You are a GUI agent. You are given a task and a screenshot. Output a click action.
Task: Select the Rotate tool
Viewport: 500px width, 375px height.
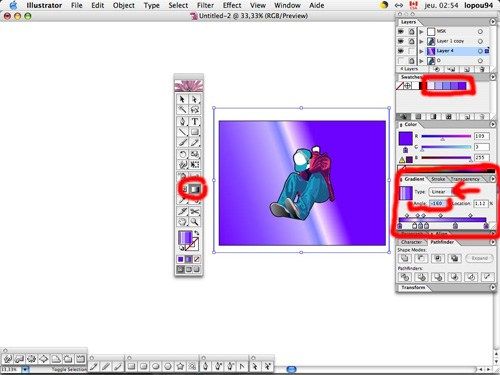[182, 154]
